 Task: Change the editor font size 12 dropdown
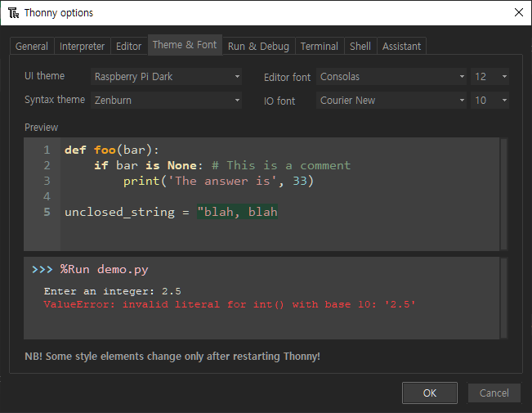pos(490,77)
